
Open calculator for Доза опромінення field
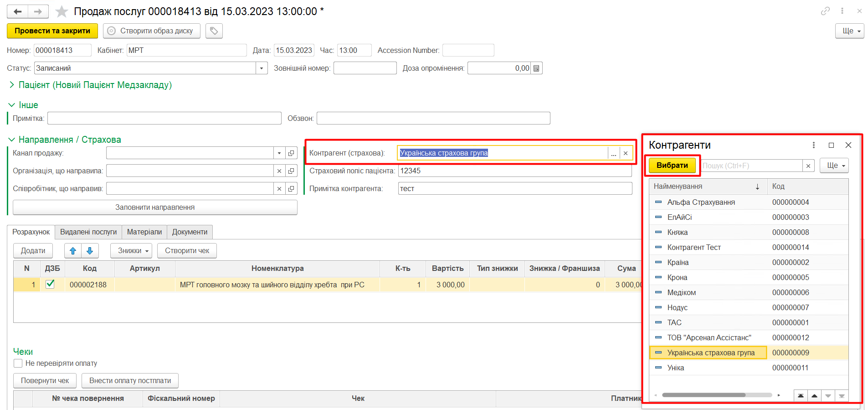(536, 68)
